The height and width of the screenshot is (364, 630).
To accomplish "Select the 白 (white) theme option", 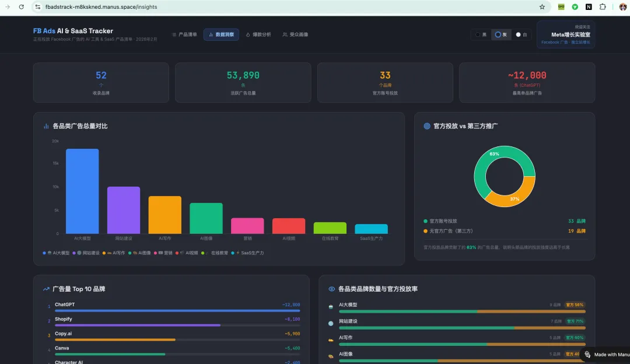I will click(x=521, y=34).
